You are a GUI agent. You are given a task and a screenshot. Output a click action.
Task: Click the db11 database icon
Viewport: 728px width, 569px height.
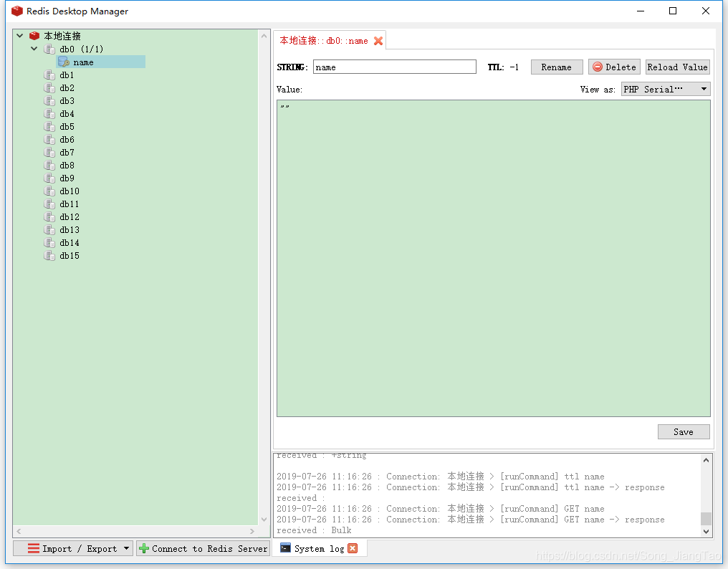click(49, 204)
